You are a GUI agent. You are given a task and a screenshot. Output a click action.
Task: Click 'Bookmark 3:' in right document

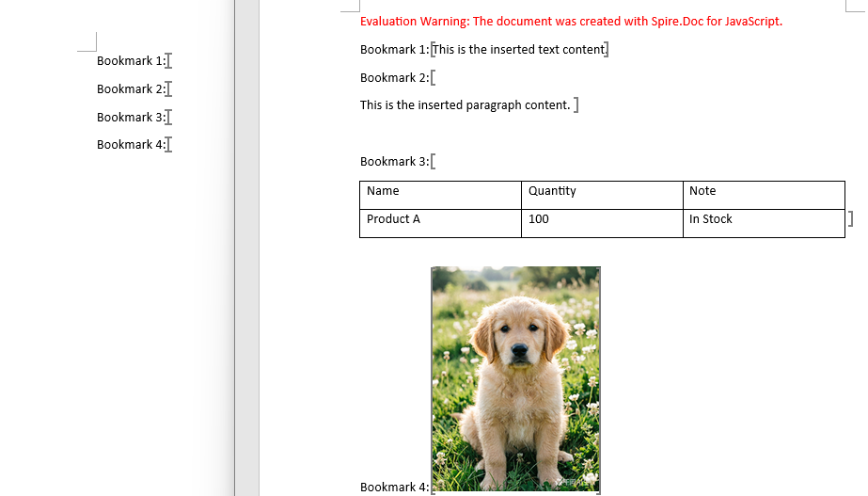click(x=395, y=162)
